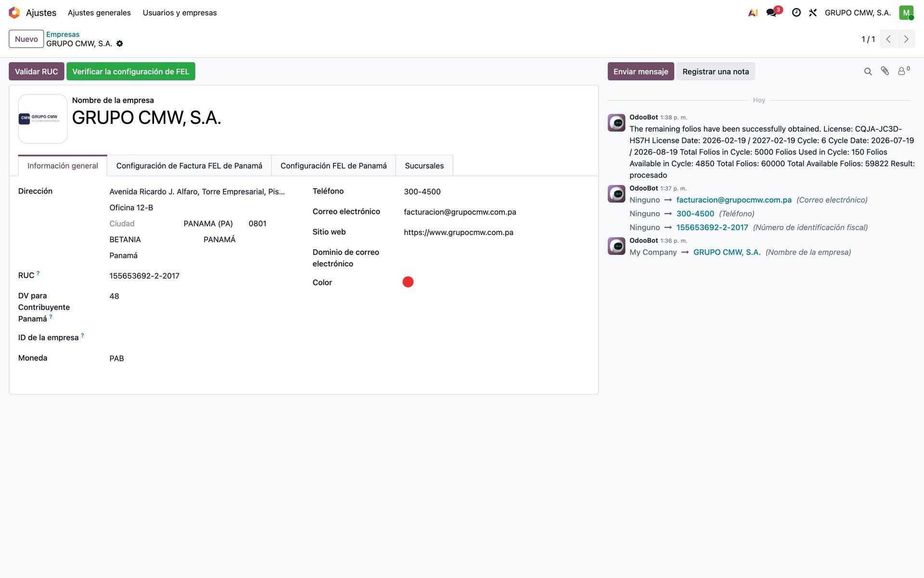Click the gear actions icon beside GRUPO CMW, S.A.

[120, 43]
